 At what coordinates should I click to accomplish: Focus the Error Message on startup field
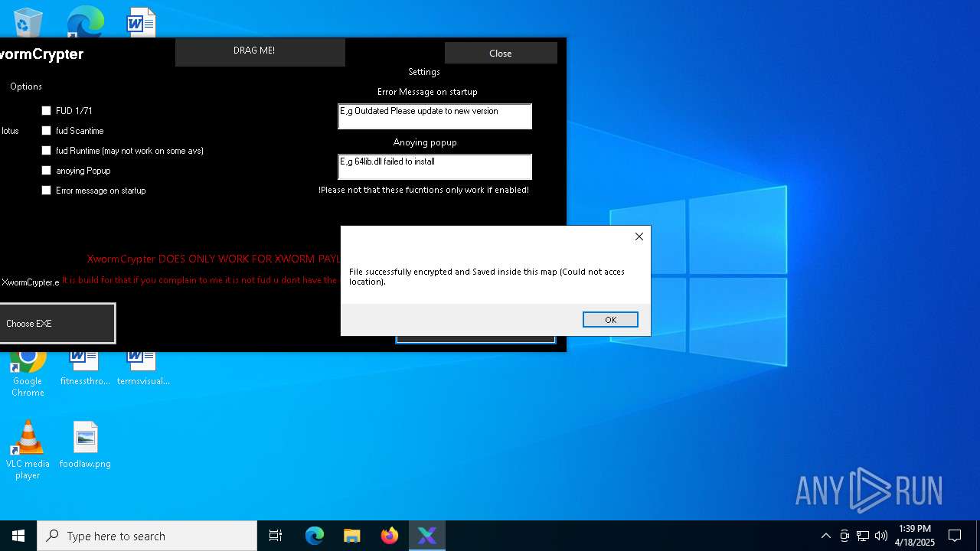pyautogui.click(x=435, y=116)
